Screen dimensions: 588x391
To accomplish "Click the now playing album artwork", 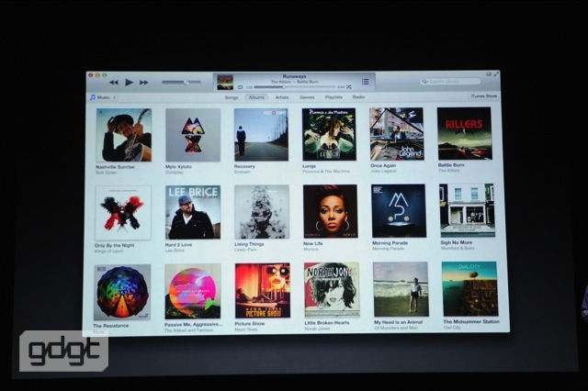I will pyautogui.click(x=225, y=83).
